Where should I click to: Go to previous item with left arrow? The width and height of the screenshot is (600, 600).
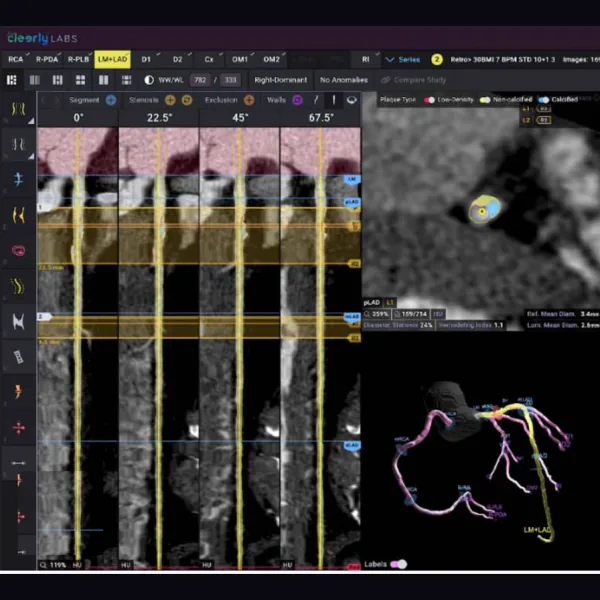[x=43, y=100]
